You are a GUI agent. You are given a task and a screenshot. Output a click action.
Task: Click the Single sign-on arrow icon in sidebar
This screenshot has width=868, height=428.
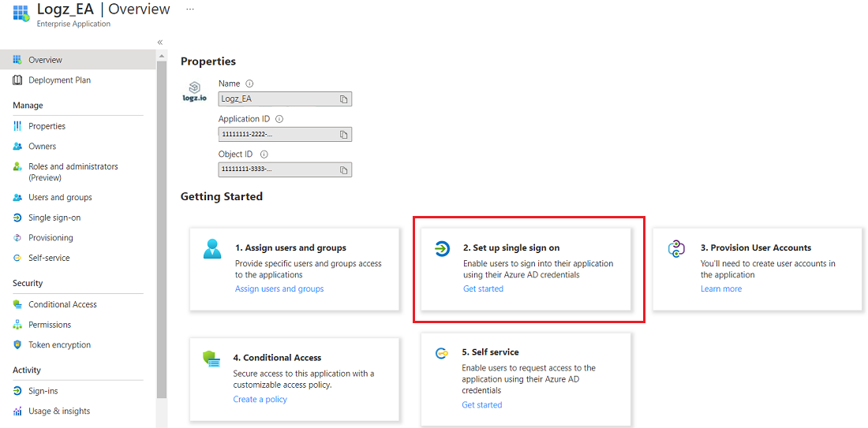point(17,218)
